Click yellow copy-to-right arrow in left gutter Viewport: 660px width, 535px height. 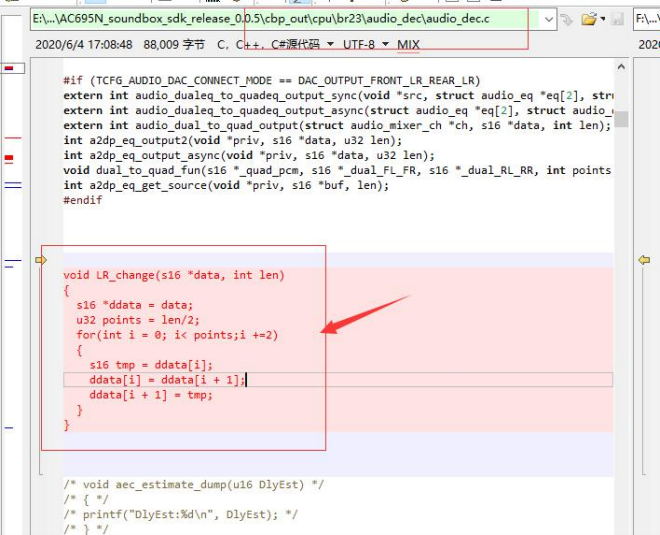(x=41, y=260)
